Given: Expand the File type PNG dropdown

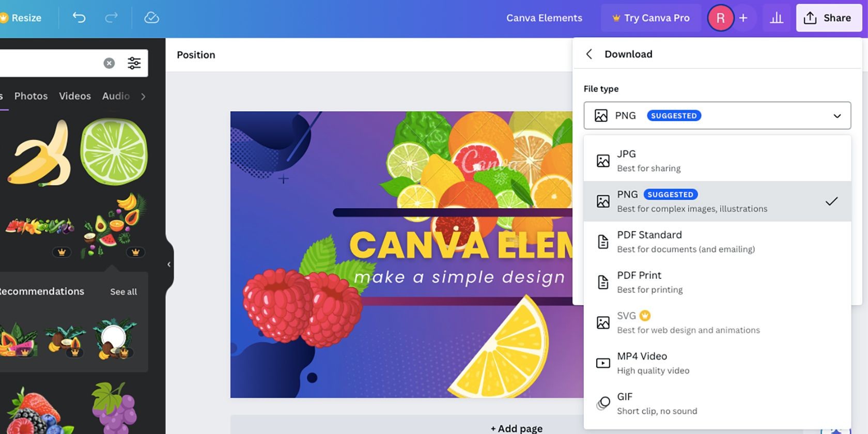Looking at the screenshot, I should point(717,116).
